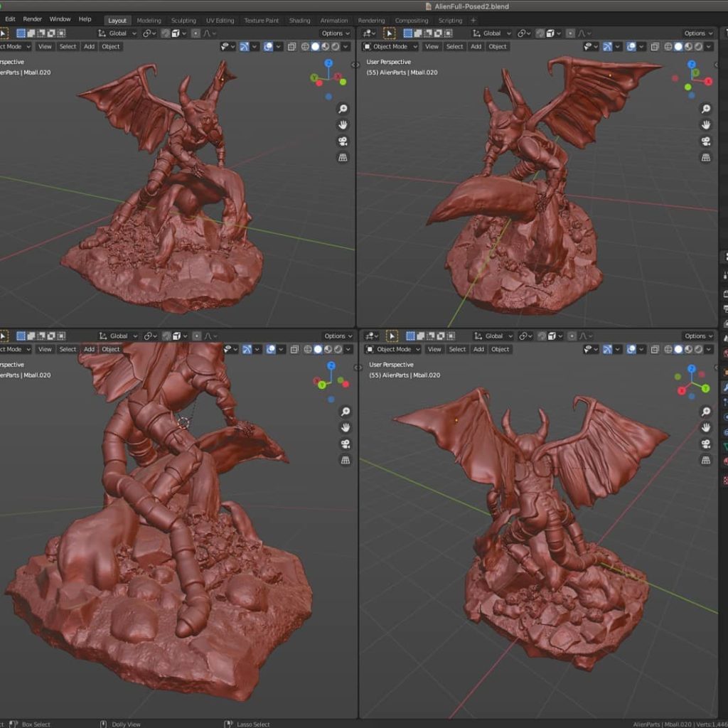Click the plus button to add a workspace
Viewport: 728px width, 728px height.
473,21
